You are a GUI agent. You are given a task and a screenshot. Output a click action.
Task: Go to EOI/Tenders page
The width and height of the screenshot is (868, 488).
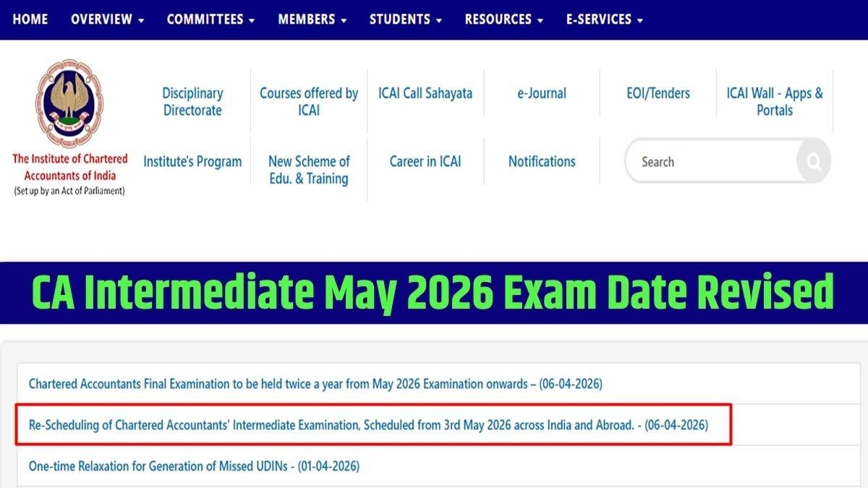coord(658,93)
